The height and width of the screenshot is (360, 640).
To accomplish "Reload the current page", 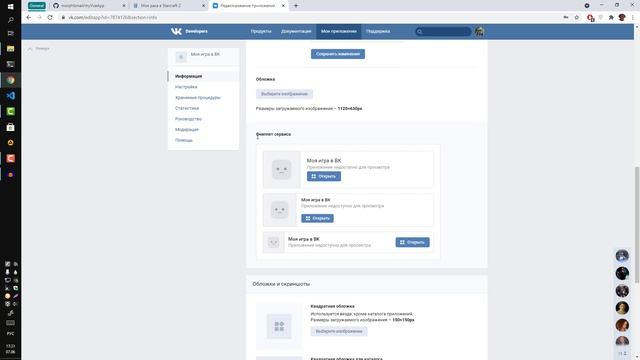I will (50, 18).
